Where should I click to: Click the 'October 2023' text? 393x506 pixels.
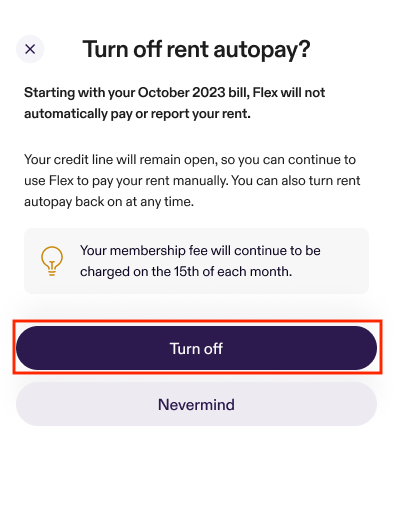(x=181, y=93)
